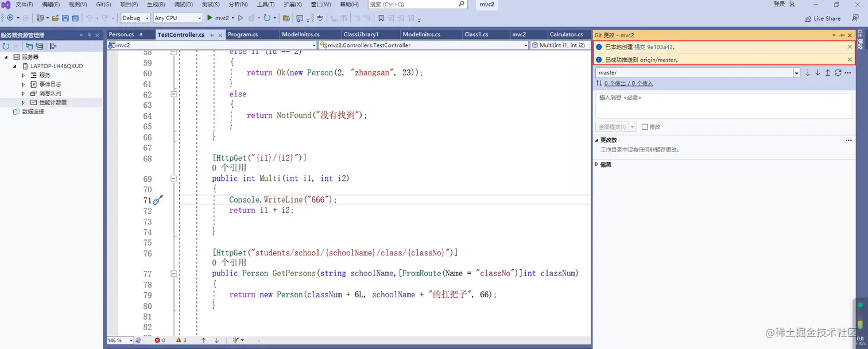
Task: Collapse the GetPersons method at line 77
Action: [173, 274]
